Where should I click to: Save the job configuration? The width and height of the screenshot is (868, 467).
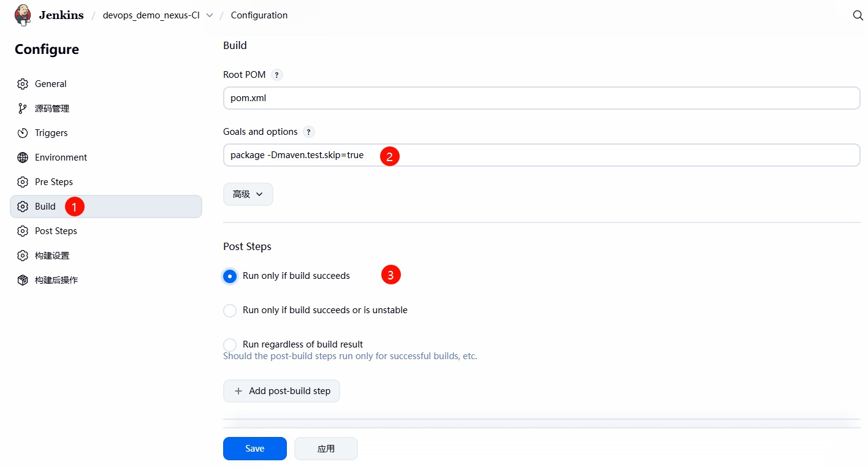[254, 449]
